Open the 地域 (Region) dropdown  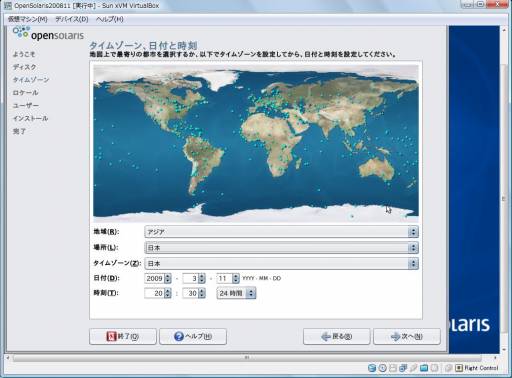click(281, 232)
